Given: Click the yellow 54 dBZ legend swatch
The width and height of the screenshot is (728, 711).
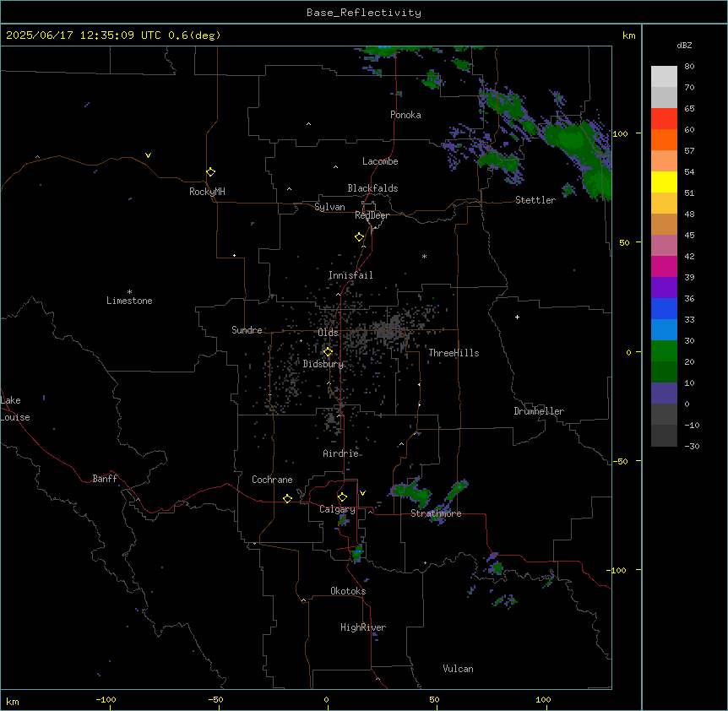Looking at the screenshot, I should 664,182.
